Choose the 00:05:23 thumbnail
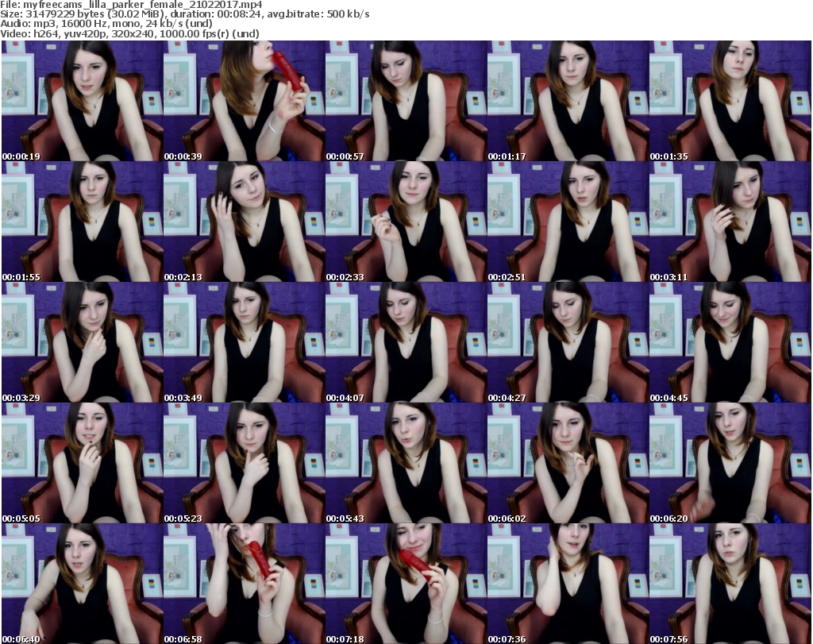 coord(245,463)
